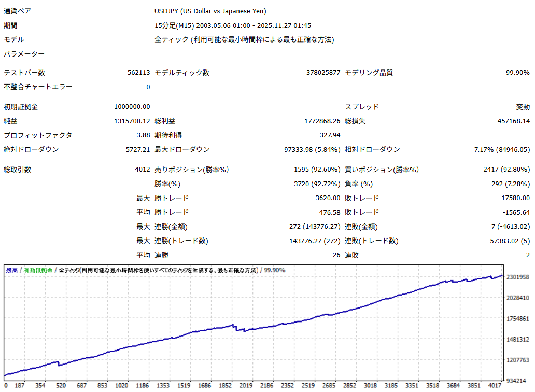This screenshot has width=535, height=392.
Task: Click the 有効証拠金 legend label in the chart
Action: point(37,270)
